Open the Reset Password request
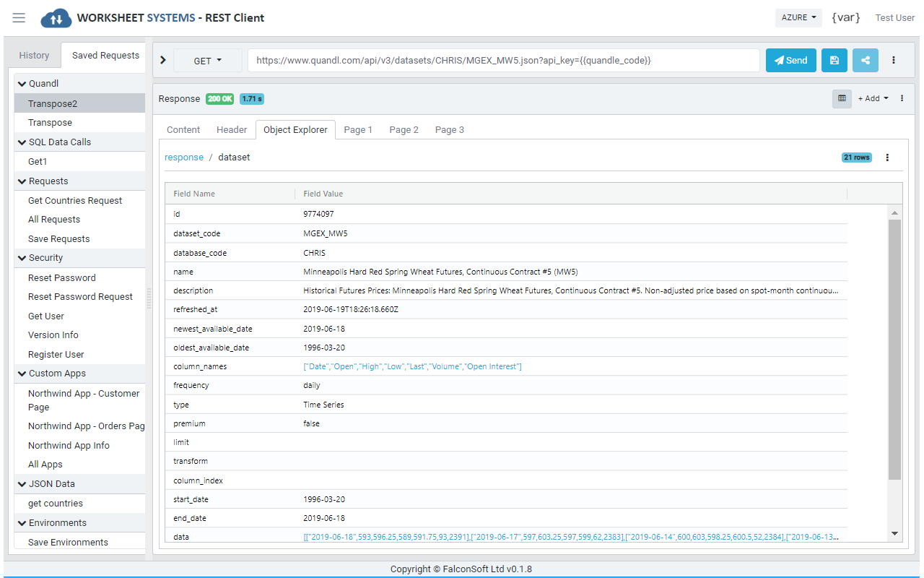This screenshot has height=578, width=924. tap(79, 277)
